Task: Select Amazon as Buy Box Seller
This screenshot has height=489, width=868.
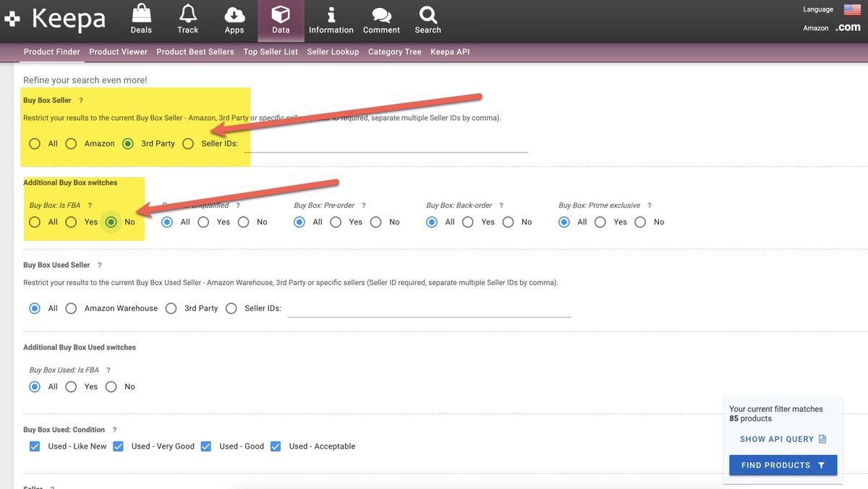Action: tap(71, 143)
